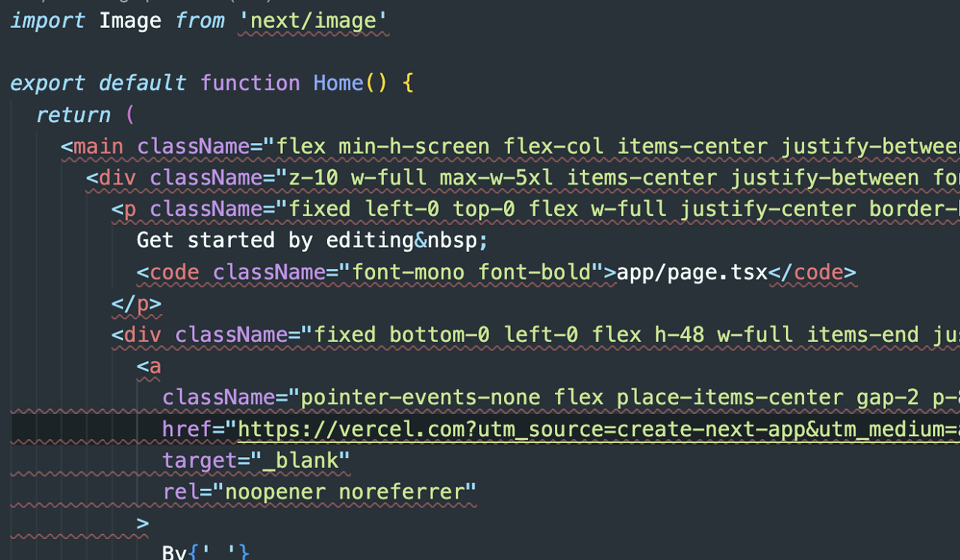Click the Image identifier in the import line

pyautogui.click(x=130, y=20)
